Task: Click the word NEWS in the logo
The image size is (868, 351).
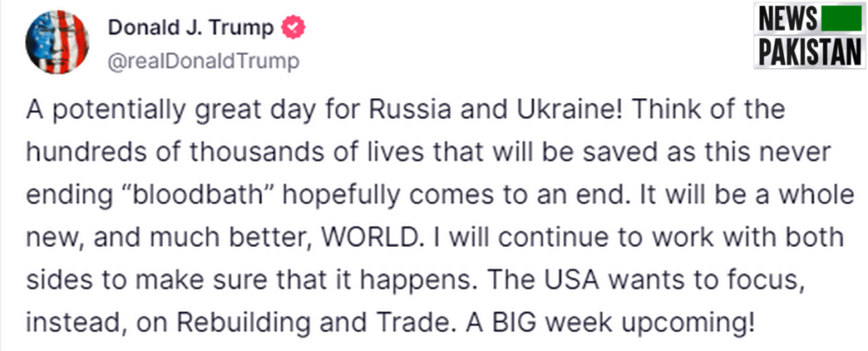Action: 787,20
